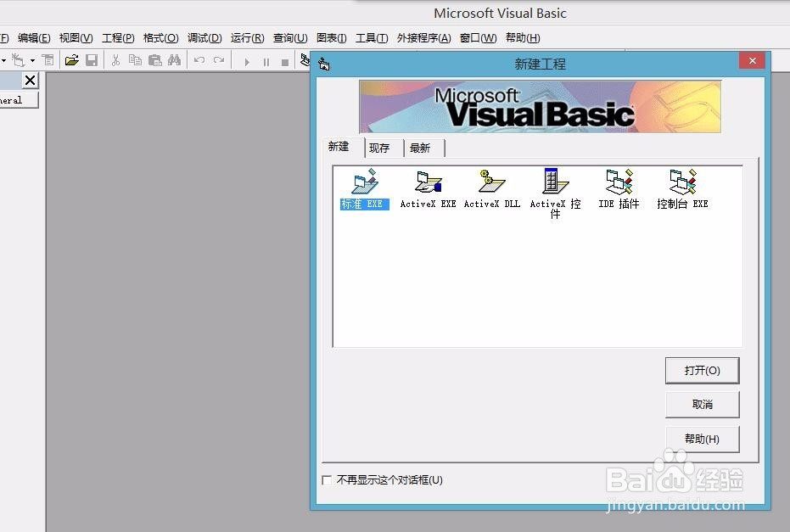Image resolution: width=790 pixels, height=532 pixels.
Task: Open the 运行(R) menu
Action: tap(248, 38)
